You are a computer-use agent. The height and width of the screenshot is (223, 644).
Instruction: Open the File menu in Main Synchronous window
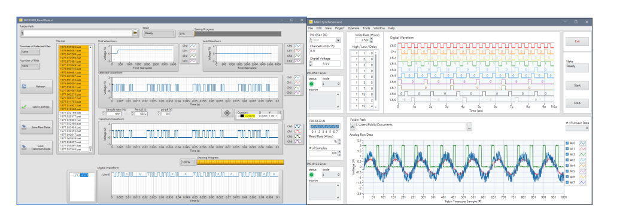pyautogui.click(x=311, y=28)
